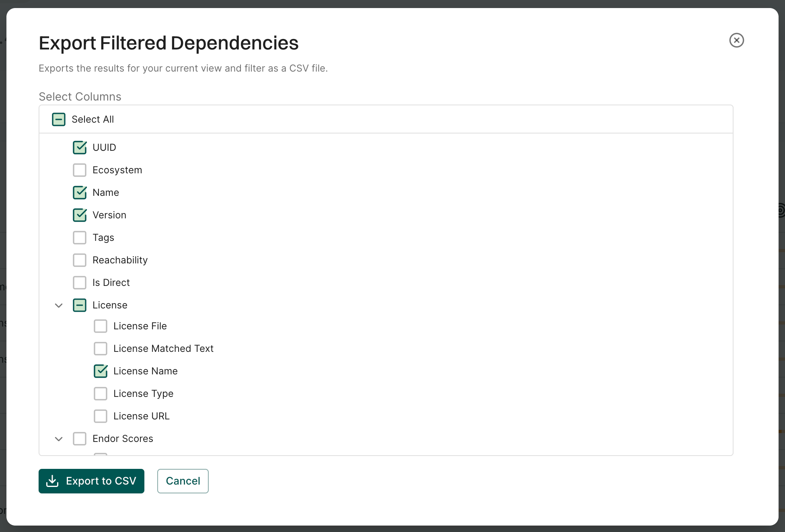Click the Select All indeterminate checkbox icon

(58, 119)
